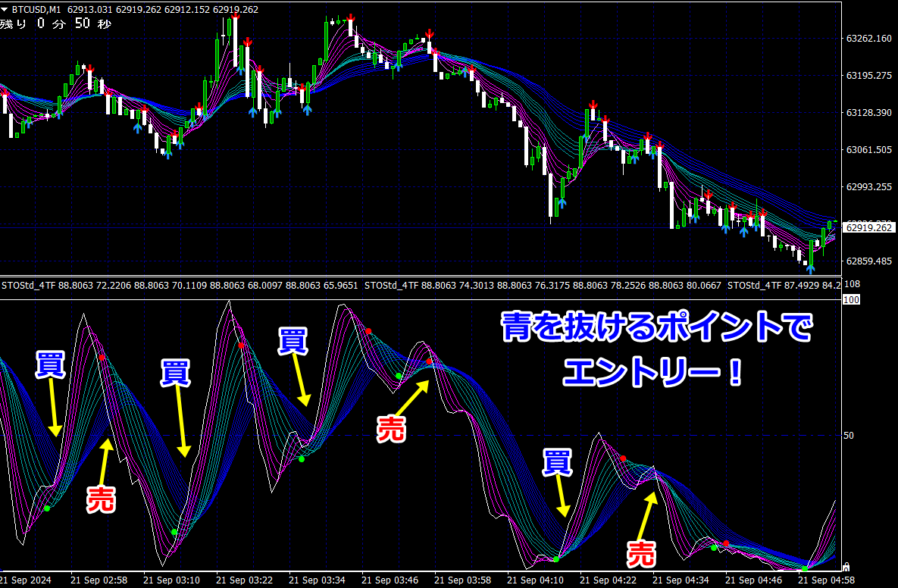Click time axis label 21 Sep 04:58
The width and height of the screenshot is (898, 588).
pos(826,580)
